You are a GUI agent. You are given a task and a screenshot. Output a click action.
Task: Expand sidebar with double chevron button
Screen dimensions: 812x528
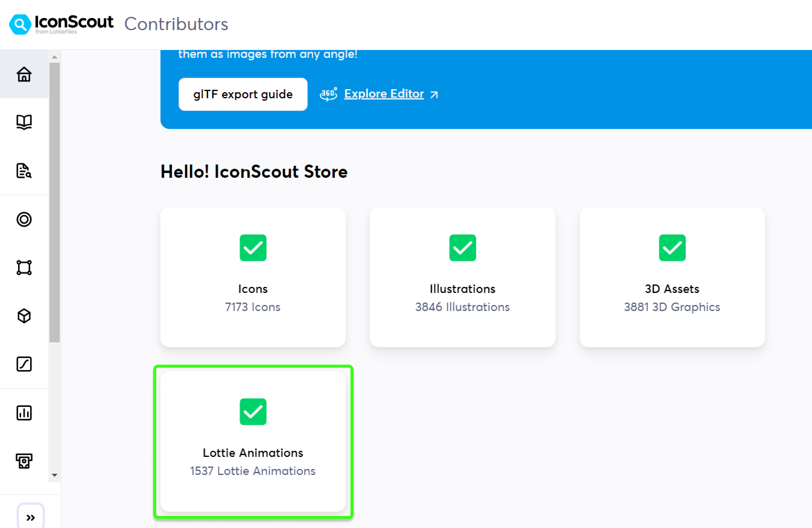pos(31,517)
